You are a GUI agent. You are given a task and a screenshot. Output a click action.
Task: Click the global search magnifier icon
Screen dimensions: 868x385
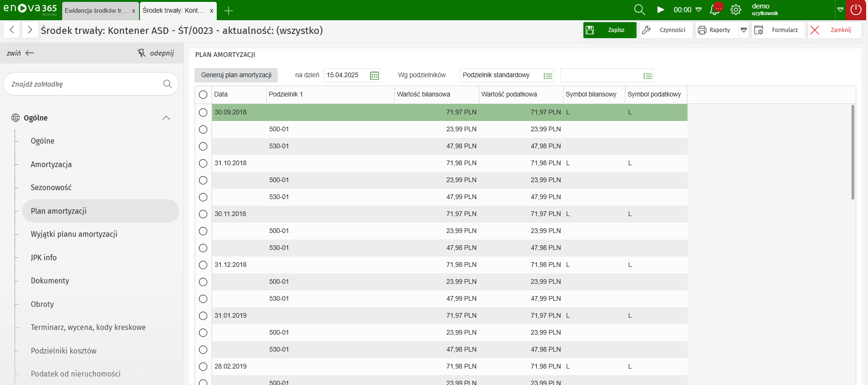click(x=639, y=10)
